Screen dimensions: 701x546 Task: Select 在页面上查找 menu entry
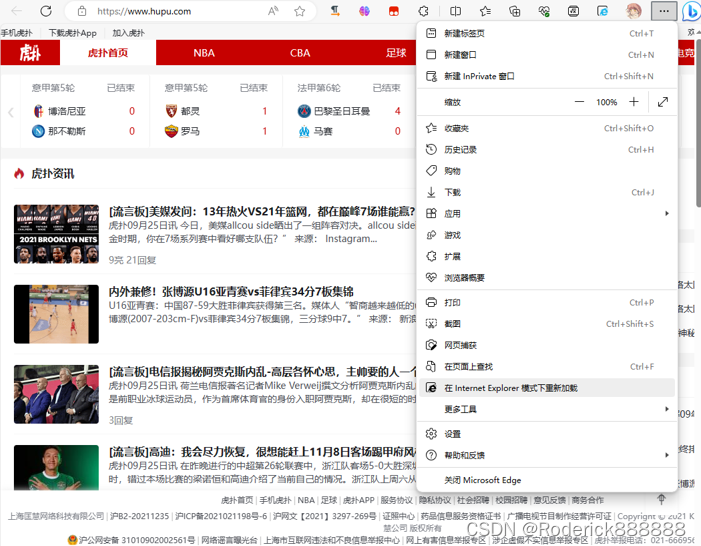pyautogui.click(x=547, y=367)
